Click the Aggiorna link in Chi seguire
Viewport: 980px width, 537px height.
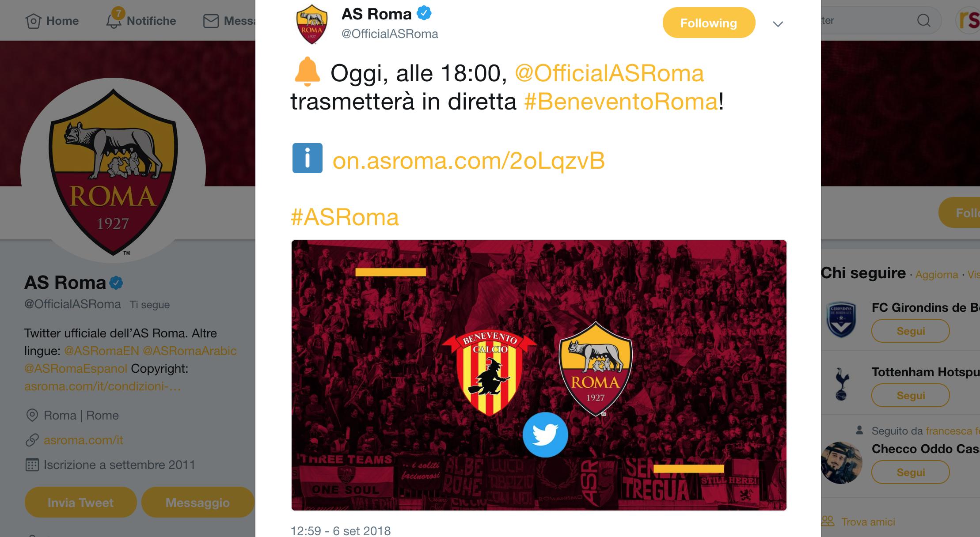coord(936,274)
